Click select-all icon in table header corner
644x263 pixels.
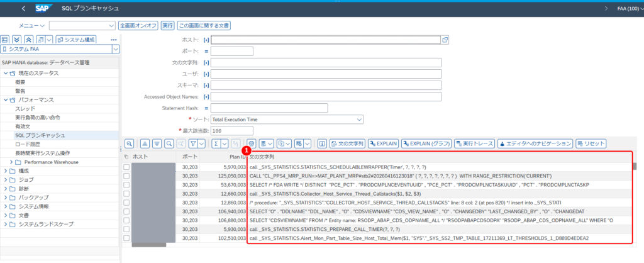pyautogui.click(x=126, y=157)
